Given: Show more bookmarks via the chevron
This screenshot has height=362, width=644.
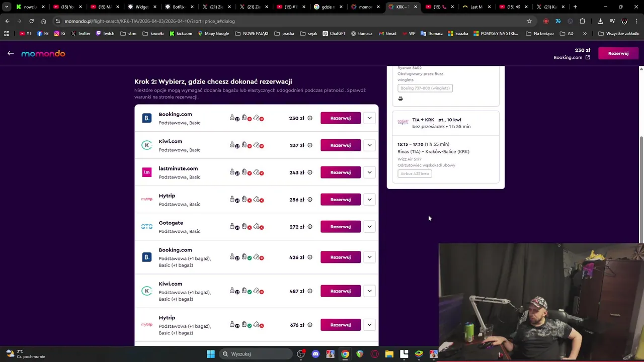Looking at the screenshot, I should coord(585,34).
